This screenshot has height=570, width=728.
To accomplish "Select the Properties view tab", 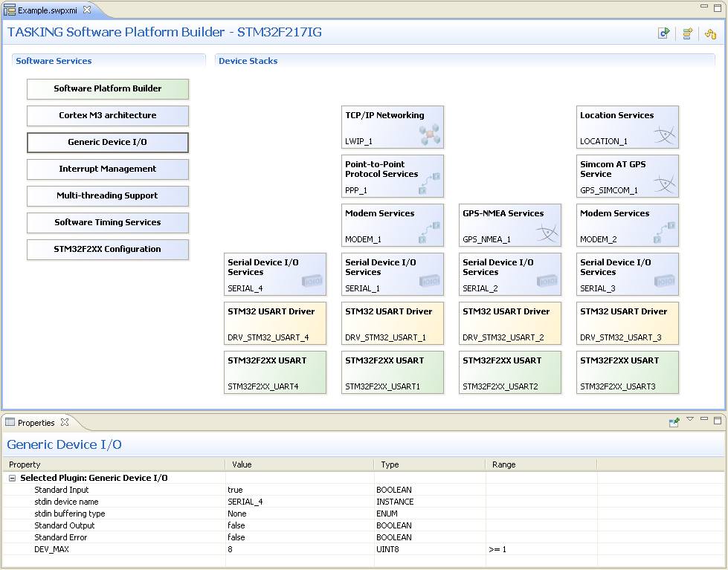I will [36, 423].
